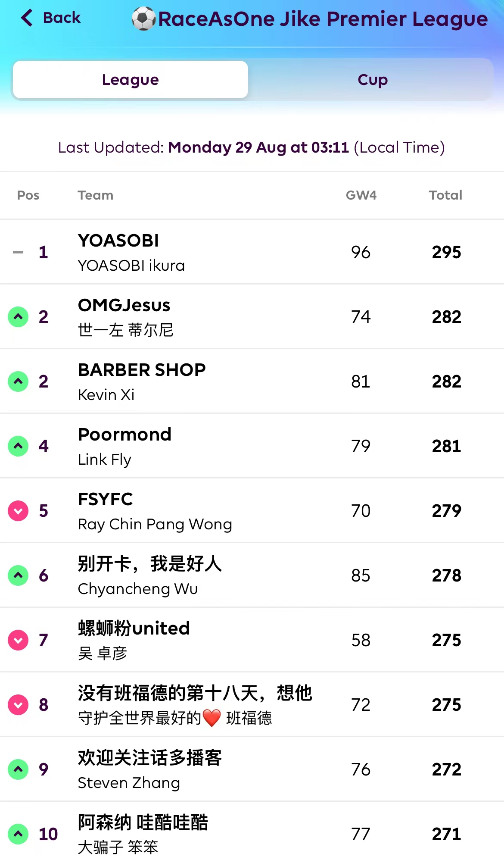Select the League tab
Screen dimensions: 504x863
tap(131, 80)
